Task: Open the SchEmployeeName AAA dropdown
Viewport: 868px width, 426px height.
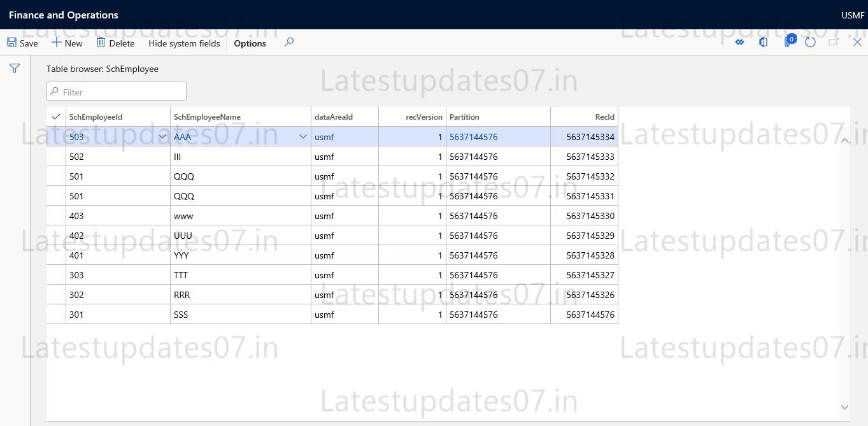Action: pyautogui.click(x=302, y=136)
